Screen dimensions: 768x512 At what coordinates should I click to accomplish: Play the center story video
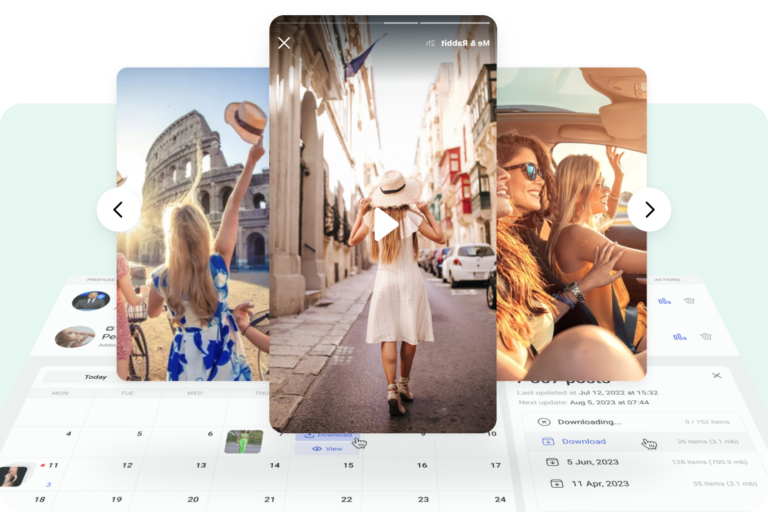[385, 224]
